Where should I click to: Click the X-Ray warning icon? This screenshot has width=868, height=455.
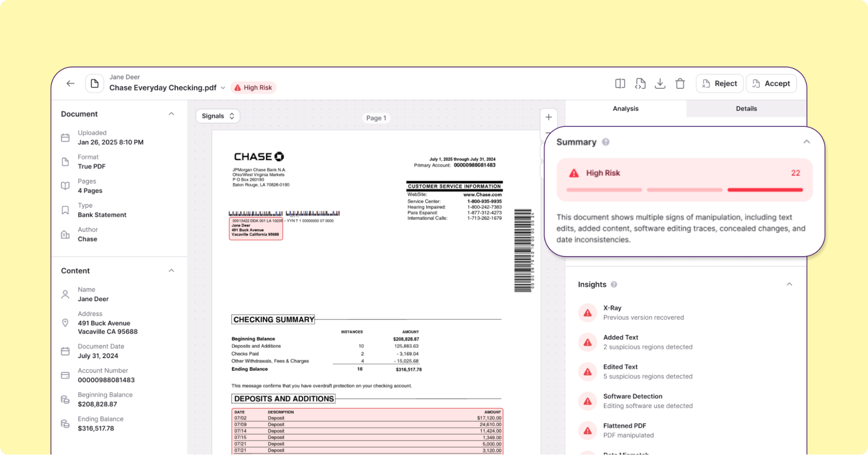tap(587, 313)
